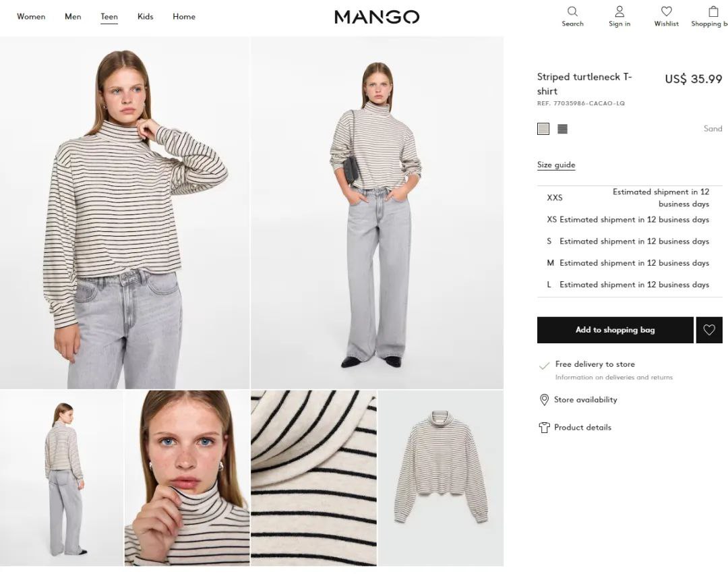View information on deliveries and returns
Screen dimensions: 728x574
pyautogui.click(x=614, y=378)
